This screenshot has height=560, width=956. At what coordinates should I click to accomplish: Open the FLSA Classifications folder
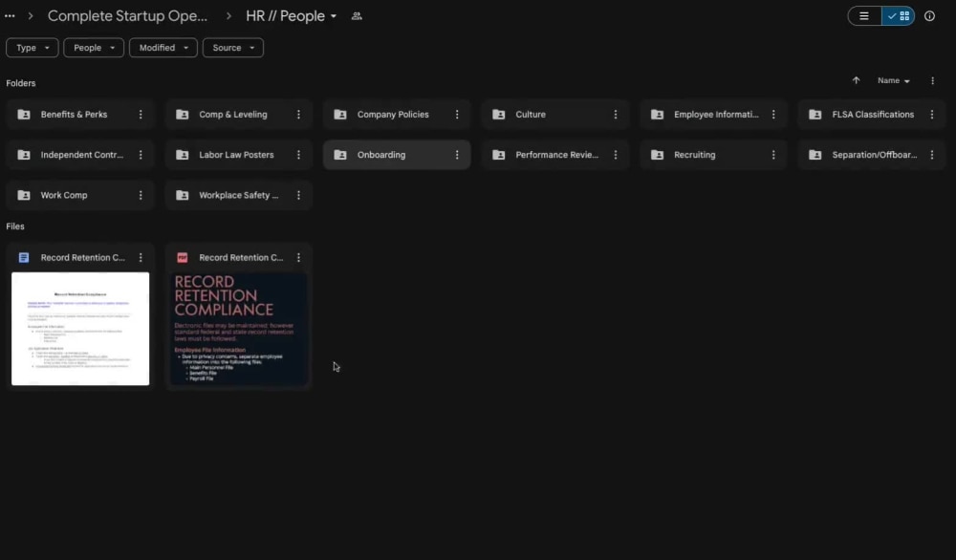click(873, 115)
